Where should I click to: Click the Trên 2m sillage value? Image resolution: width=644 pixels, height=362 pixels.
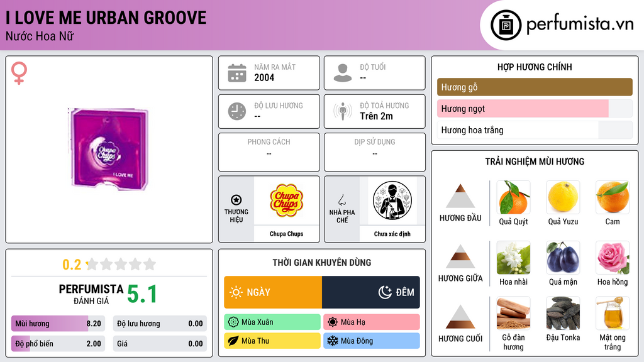tap(376, 116)
